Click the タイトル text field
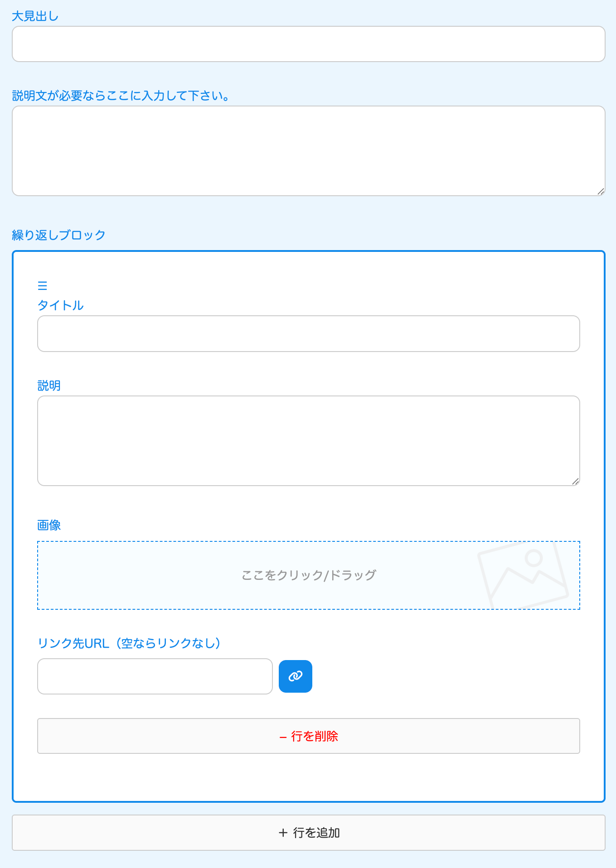The height and width of the screenshot is (868, 616). [309, 334]
